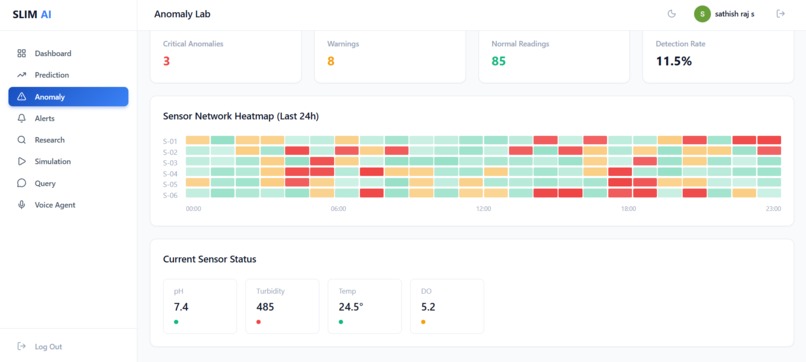The width and height of the screenshot is (806, 362).
Task: Click the 18:00 heatmap time label
Action: (x=628, y=209)
